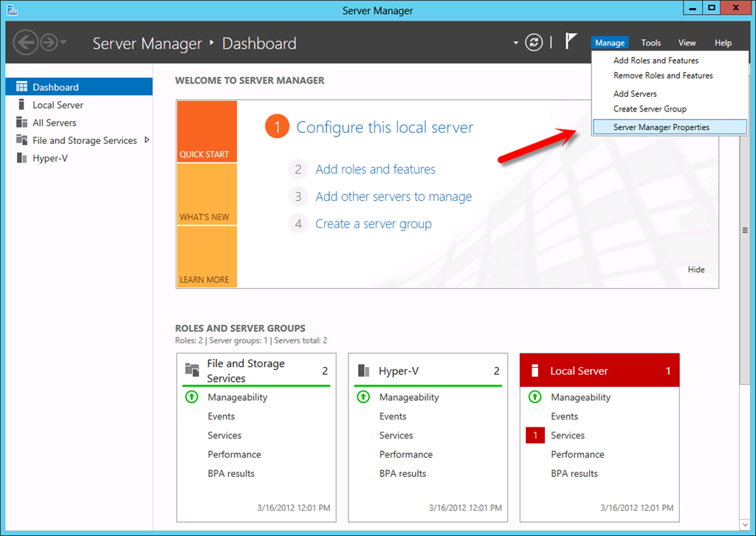
Task: Click step 4 circle icon
Action: pos(298,224)
